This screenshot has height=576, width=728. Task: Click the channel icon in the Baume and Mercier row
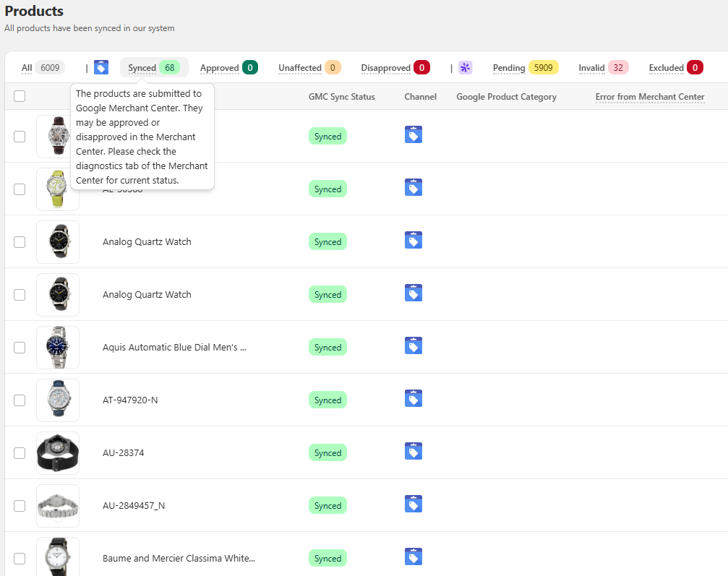(x=414, y=557)
